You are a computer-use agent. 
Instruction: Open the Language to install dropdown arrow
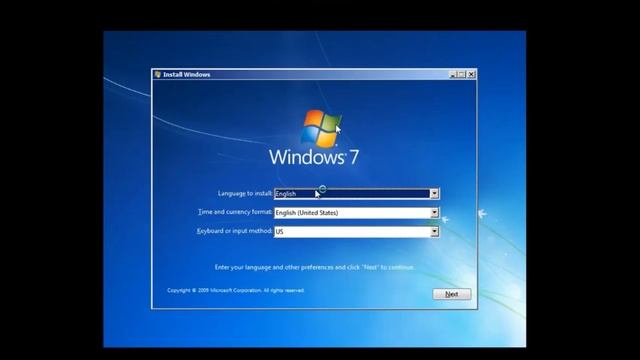pos(434,193)
